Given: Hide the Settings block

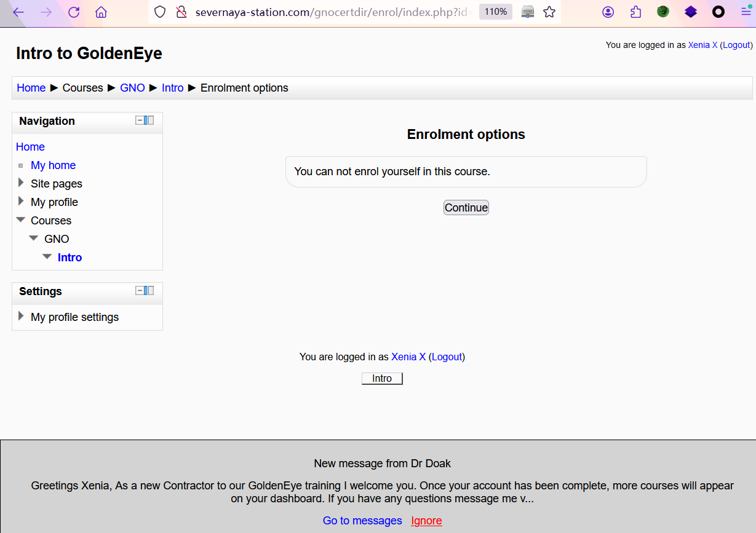Looking at the screenshot, I should tap(140, 291).
